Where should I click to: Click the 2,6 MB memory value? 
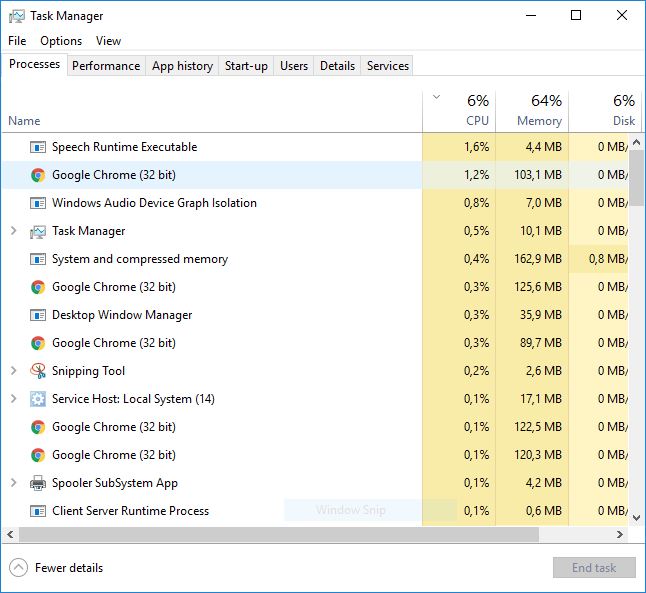[x=544, y=371]
